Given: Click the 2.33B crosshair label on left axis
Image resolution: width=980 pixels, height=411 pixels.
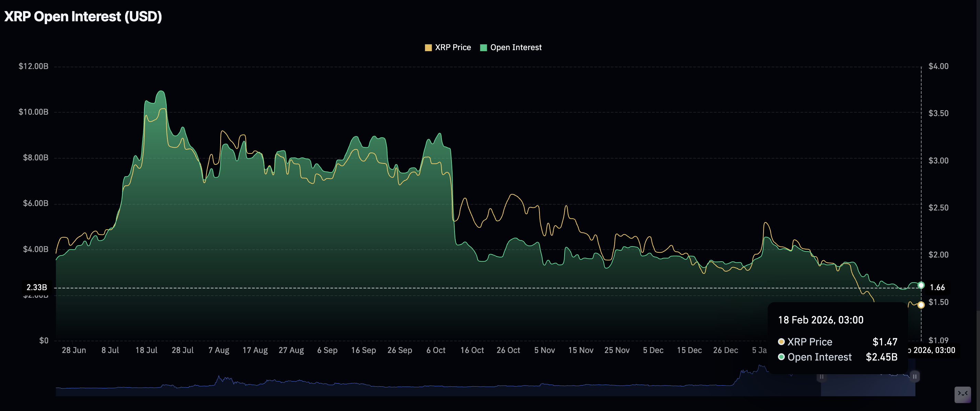Looking at the screenshot, I should pos(37,287).
